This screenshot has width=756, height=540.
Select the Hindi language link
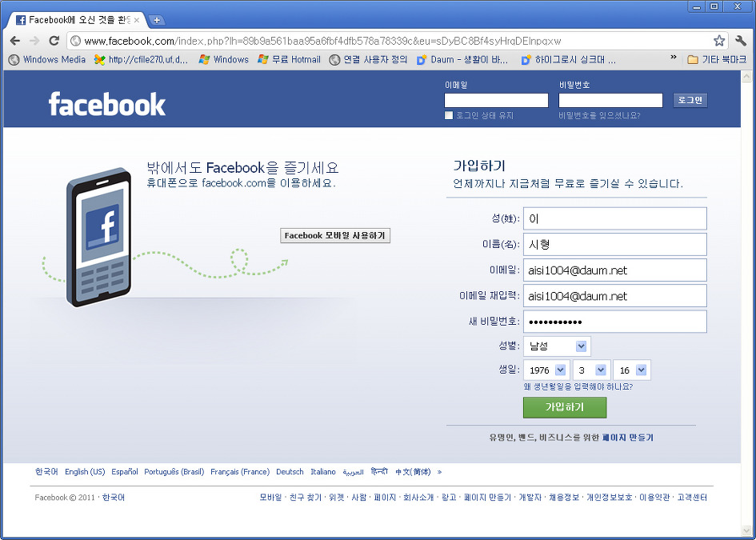click(379, 471)
